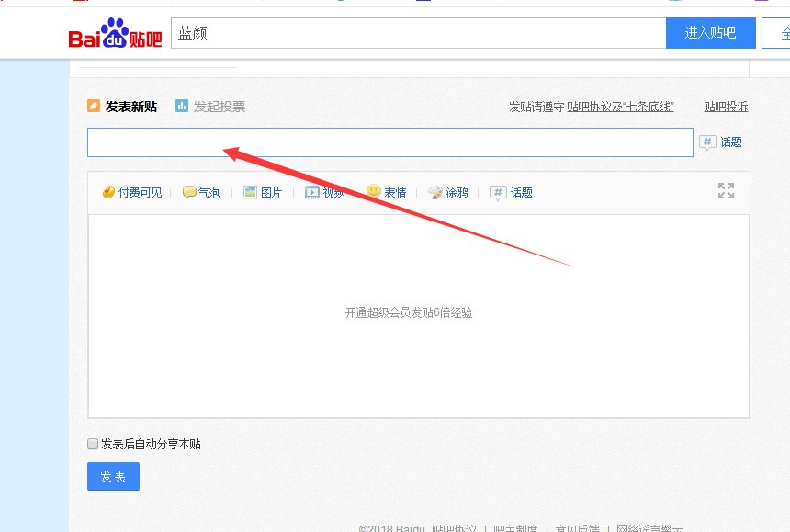
Task: Open the 气泡 bubble style tool
Action: tap(201, 192)
